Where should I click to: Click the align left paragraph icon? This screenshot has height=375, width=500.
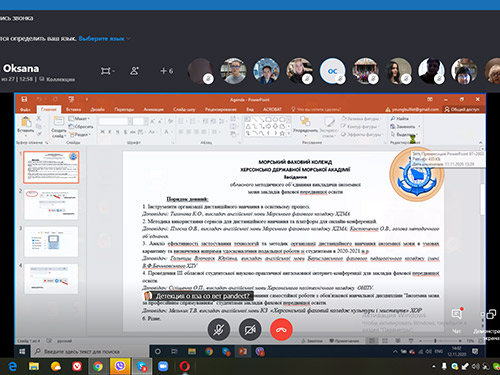click(x=180, y=132)
